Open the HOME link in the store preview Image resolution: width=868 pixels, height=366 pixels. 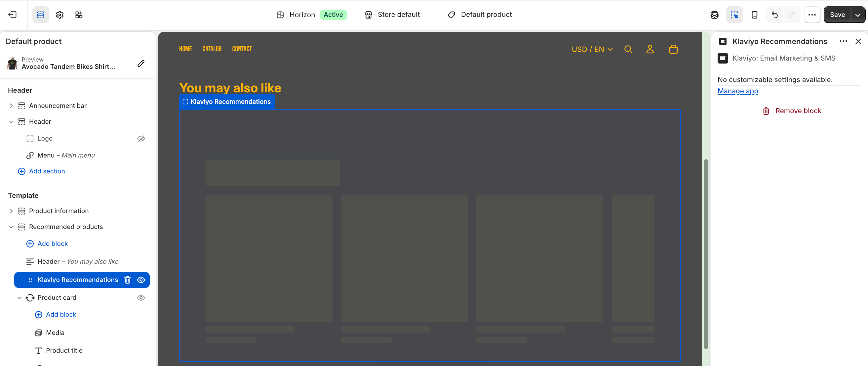coord(185,49)
